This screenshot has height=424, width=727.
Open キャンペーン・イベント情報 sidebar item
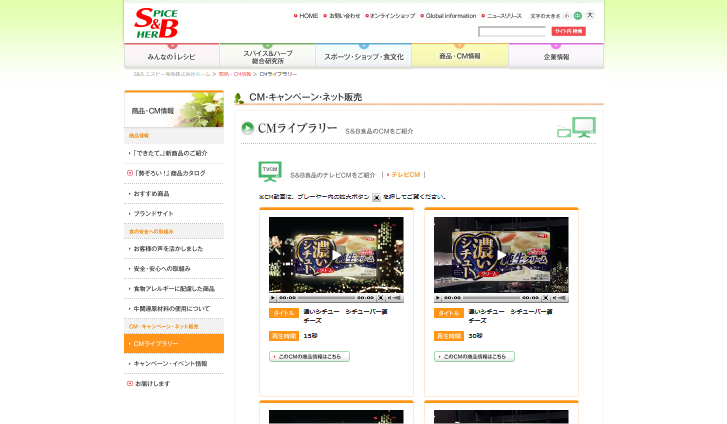coord(174,364)
